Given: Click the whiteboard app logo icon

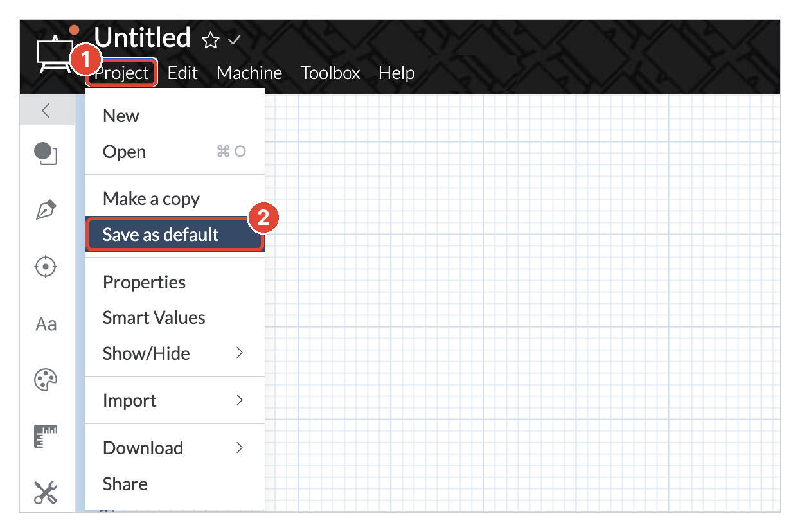Looking at the screenshot, I should [x=55, y=53].
